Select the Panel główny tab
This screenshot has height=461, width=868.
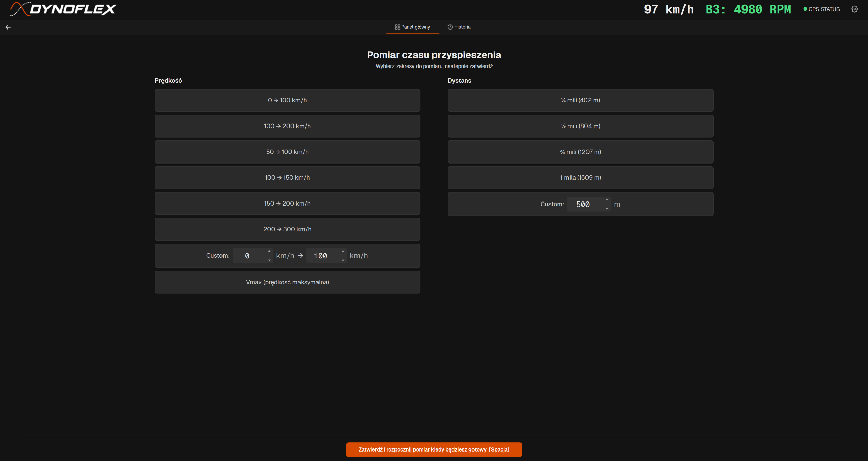tap(412, 27)
